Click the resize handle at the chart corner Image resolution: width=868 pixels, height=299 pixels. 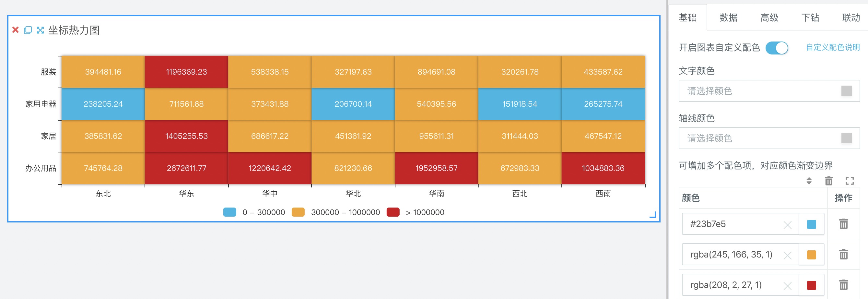(653, 214)
